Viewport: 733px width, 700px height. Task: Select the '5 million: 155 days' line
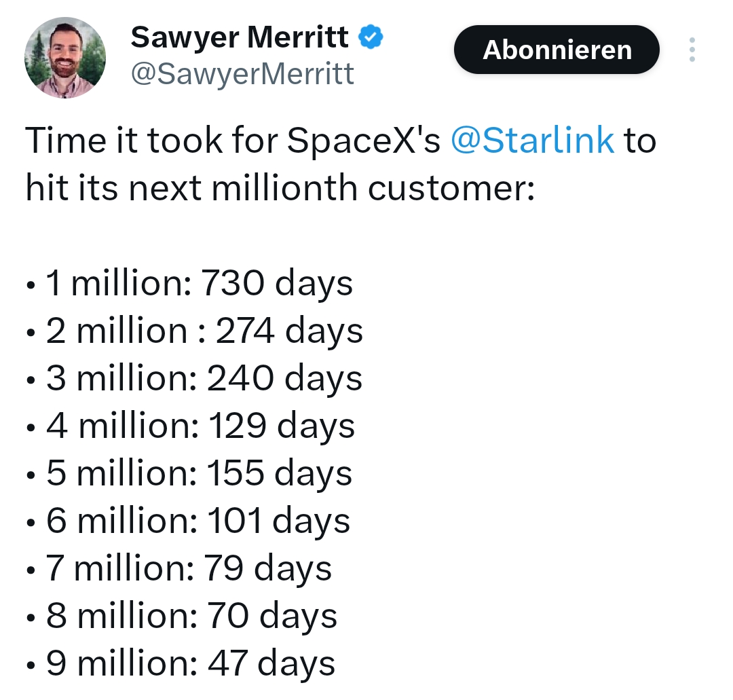tap(189, 473)
